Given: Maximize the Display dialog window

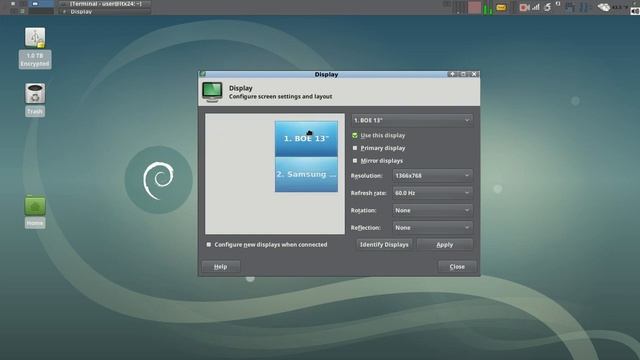Looking at the screenshot, I should click(463, 74).
